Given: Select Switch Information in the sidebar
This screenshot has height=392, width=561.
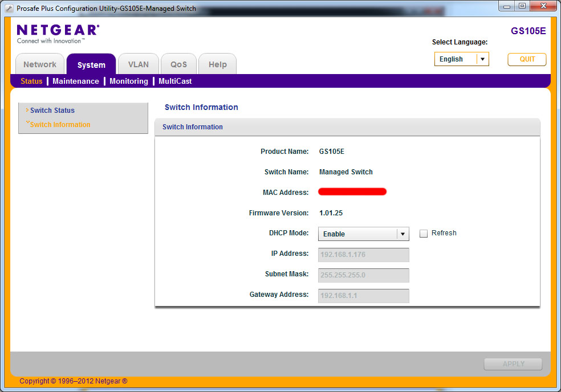Looking at the screenshot, I should [x=60, y=124].
